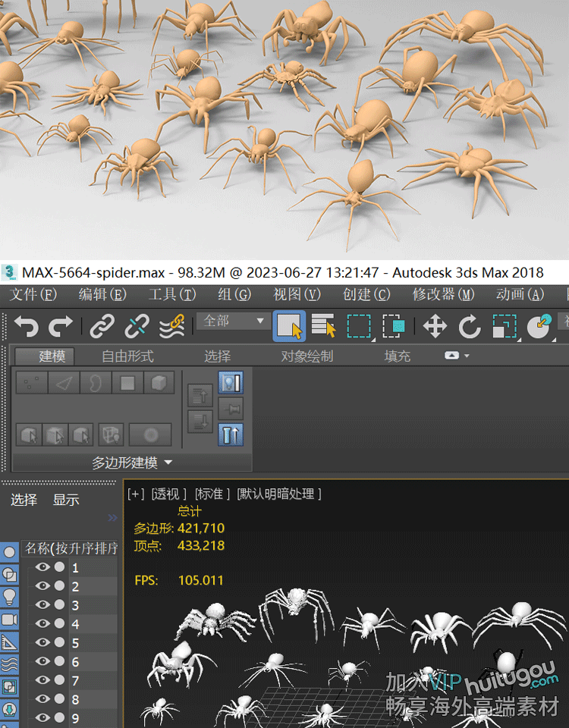Viewport: 569px width, 728px height.
Task: Select object 5 in the scene list
Action: coord(75,642)
